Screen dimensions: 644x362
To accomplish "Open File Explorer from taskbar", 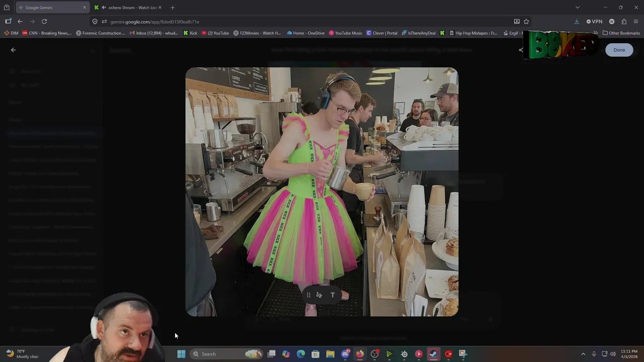I will tap(330, 354).
